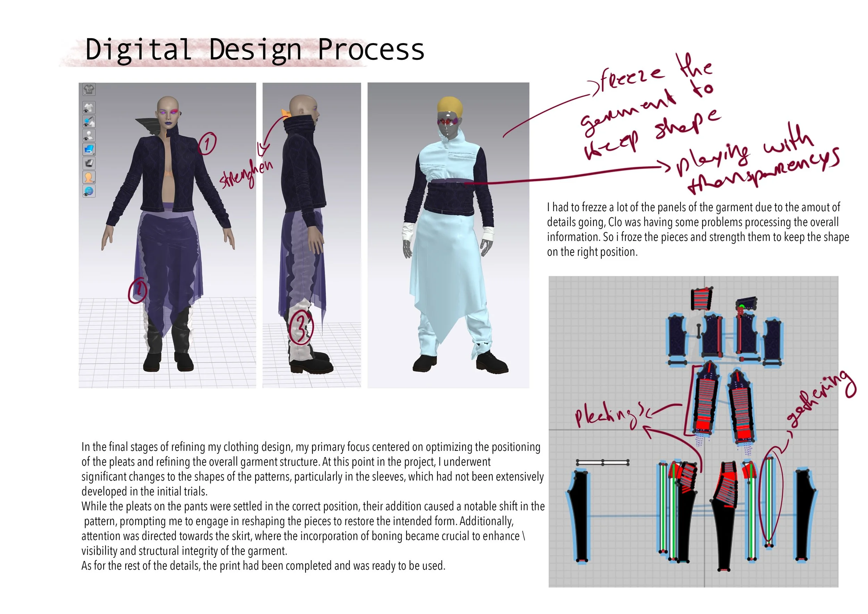
Task: Toggle Show Avatar white-figure eye icon
Action: click(x=89, y=135)
